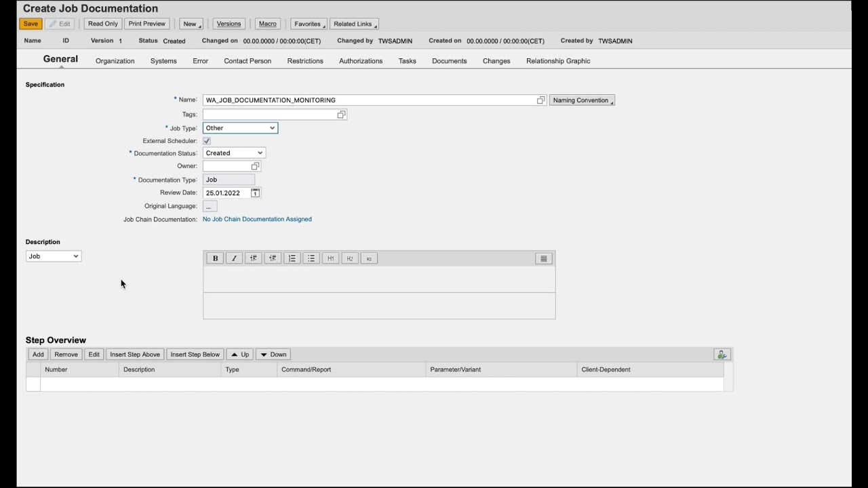868x488 pixels.
Task: Open the Description type dropdown showing Job
Action: [x=54, y=256]
